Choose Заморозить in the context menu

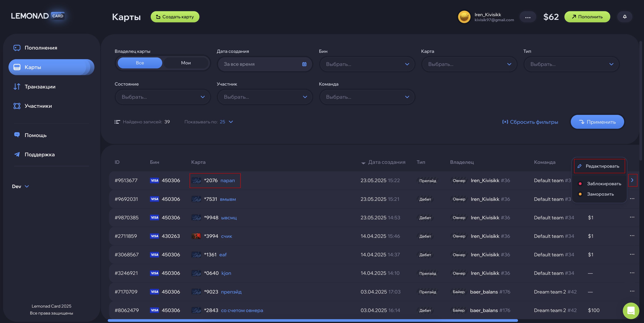tap(600, 194)
